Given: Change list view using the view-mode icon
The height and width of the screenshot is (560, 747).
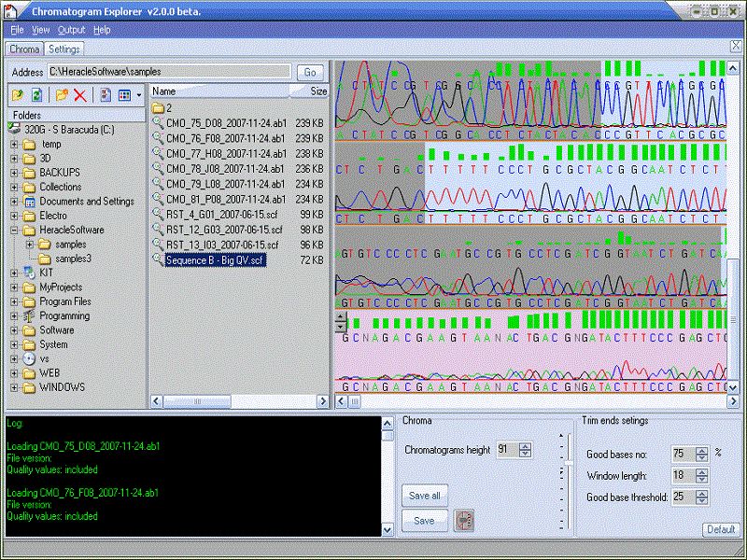Looking at the screenshot, I should click(125, 95).
